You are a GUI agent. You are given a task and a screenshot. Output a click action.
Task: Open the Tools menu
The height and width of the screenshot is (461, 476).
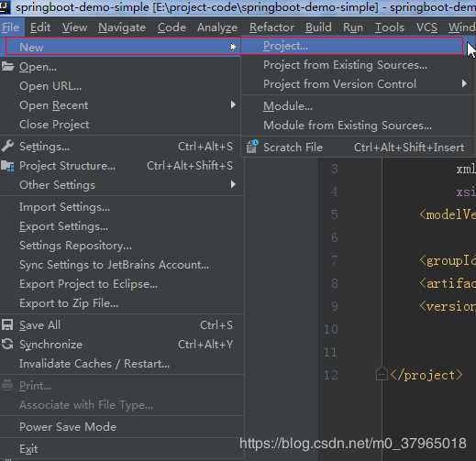pyautogui.click(x=390, y=27)
